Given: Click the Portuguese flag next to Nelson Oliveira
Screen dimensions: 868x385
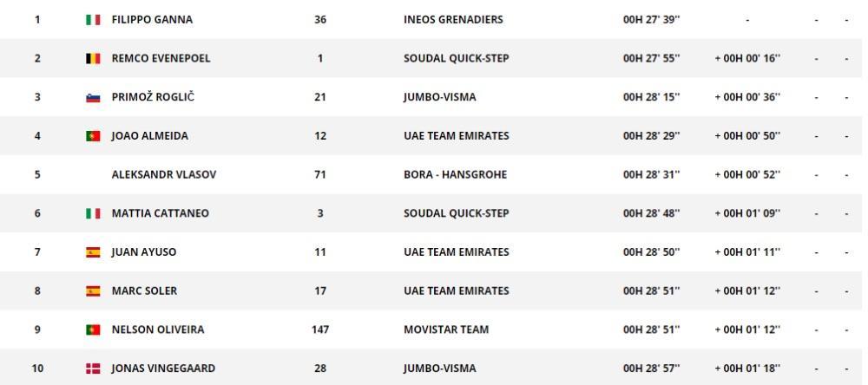Looking at the screenshot, I should [93, 330].
